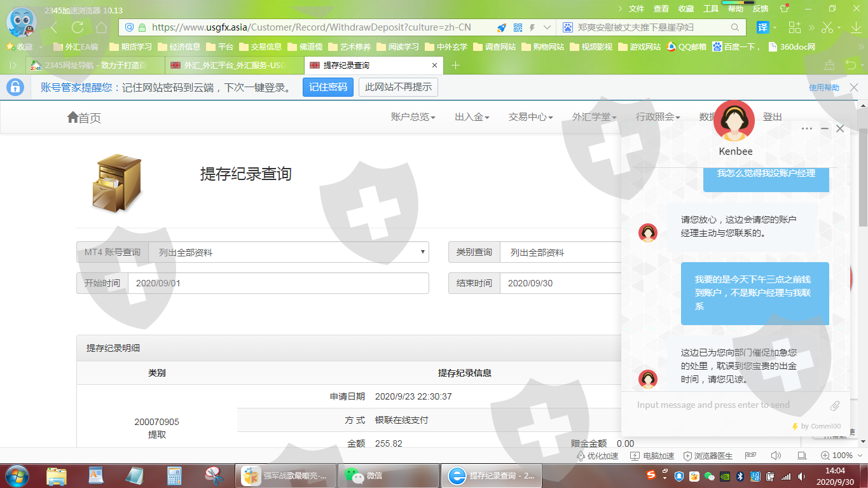Open the chat options three-dots icon
Image resolution: width=868 pixels, height=488 pixels.
click(807, 129)
